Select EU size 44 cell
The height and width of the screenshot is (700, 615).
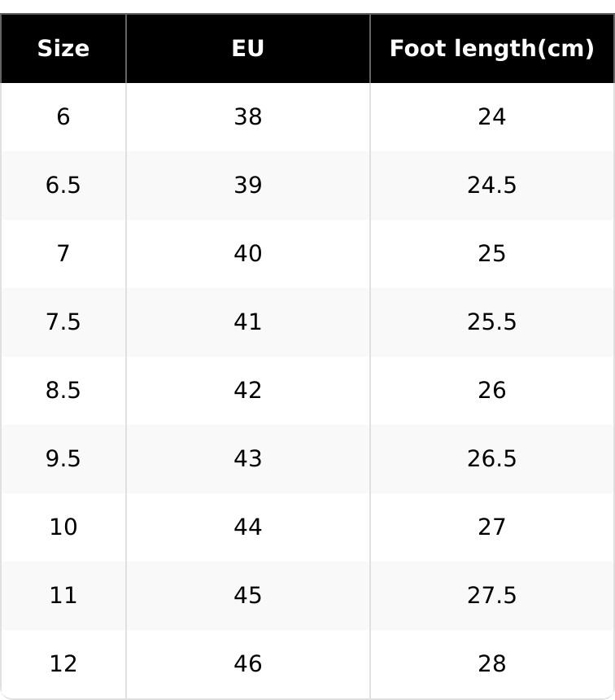[248, 527]
